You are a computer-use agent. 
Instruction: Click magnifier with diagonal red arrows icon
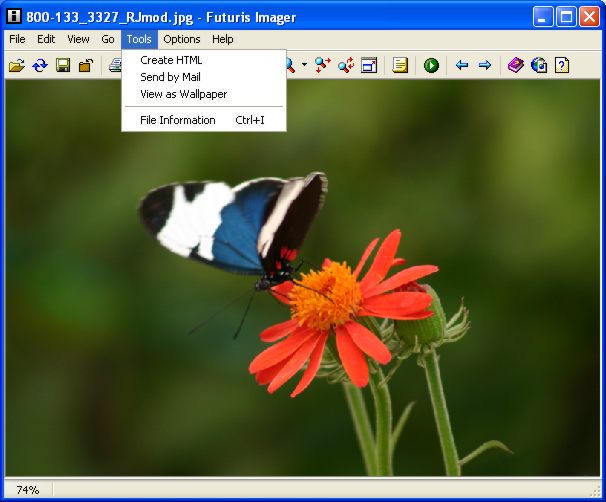pyautogui.click(x=346, y=65)
